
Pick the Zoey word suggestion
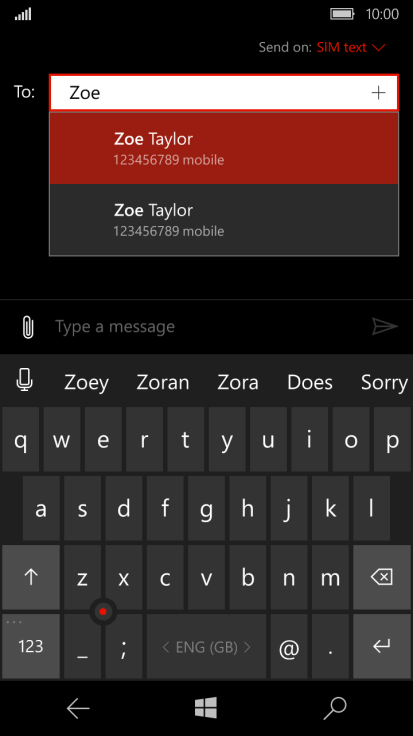pos(86,383)
